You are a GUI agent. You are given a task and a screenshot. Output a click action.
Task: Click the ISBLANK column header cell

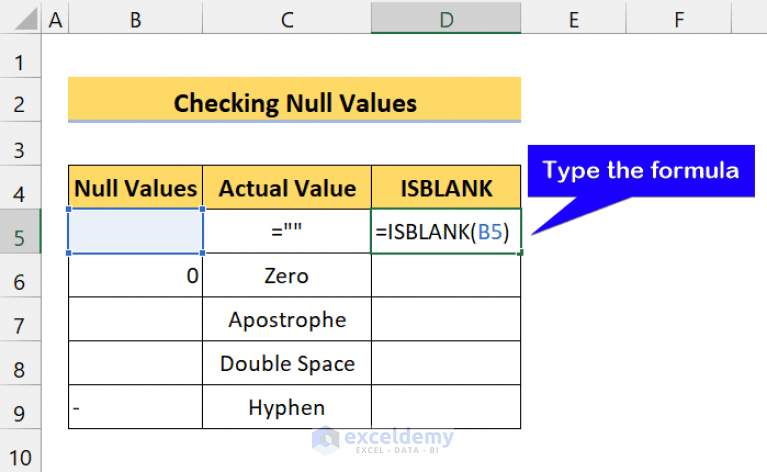tap(446, 187)
